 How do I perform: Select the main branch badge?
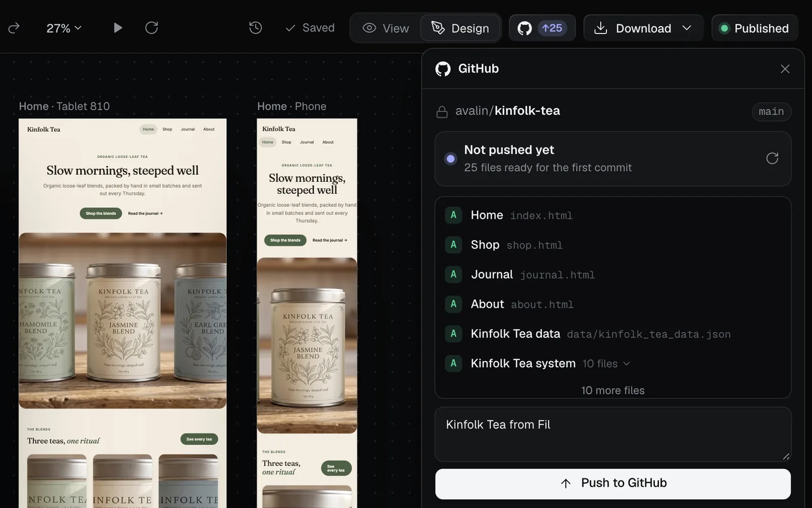(771, 112)
